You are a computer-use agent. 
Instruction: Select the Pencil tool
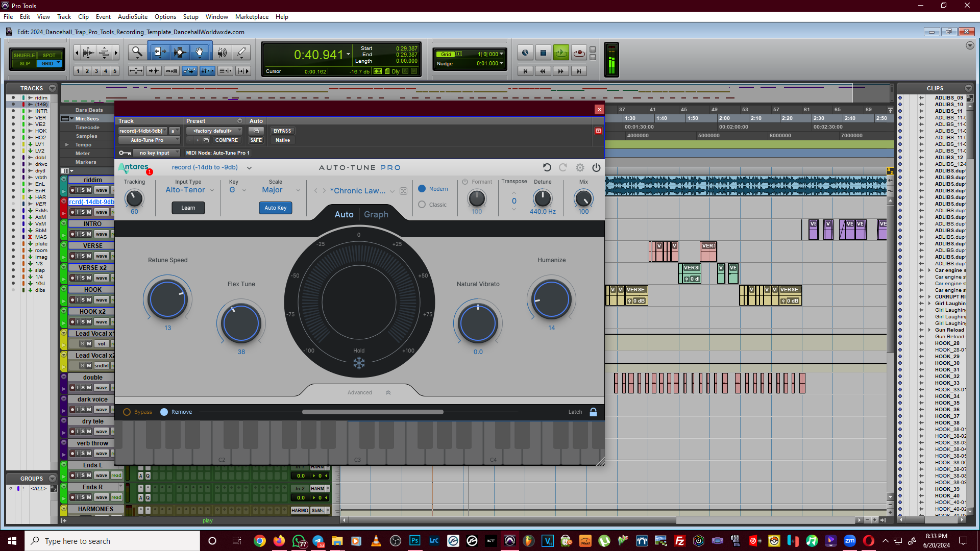241,52
